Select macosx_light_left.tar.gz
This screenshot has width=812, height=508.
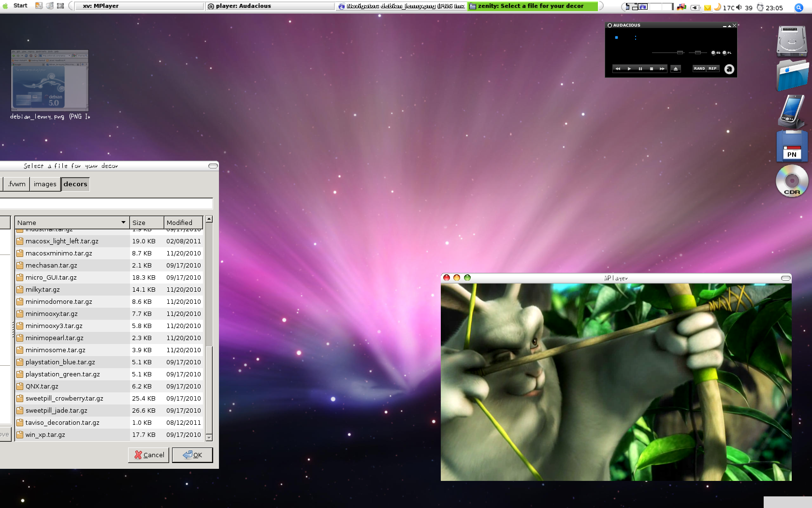point(109,241)
